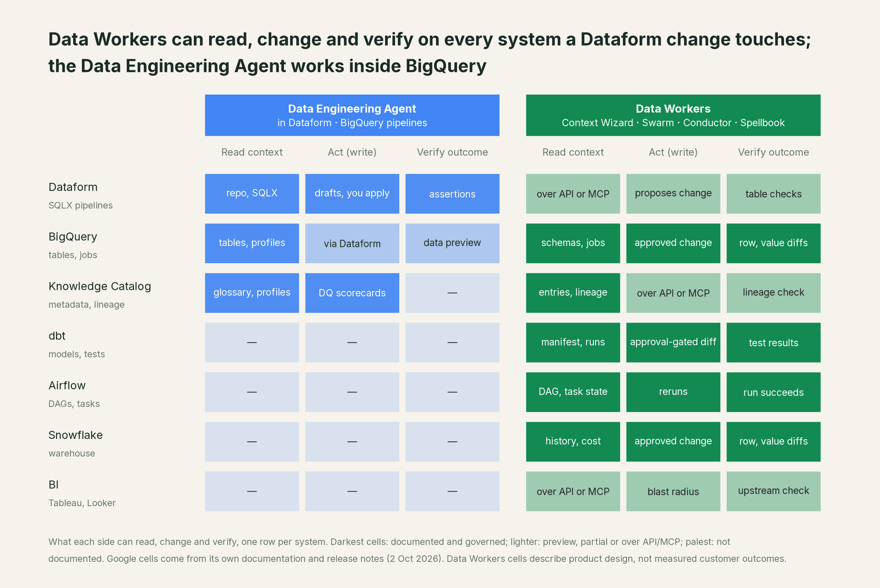Click the 'schemas, jobs' cell

pos(573,243)
